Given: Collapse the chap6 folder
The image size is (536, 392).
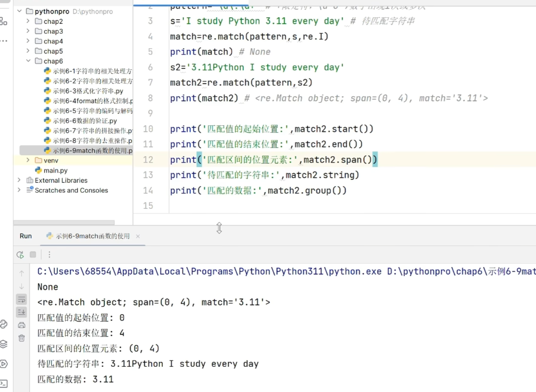Looking at the screenshot, I should 28,61.
